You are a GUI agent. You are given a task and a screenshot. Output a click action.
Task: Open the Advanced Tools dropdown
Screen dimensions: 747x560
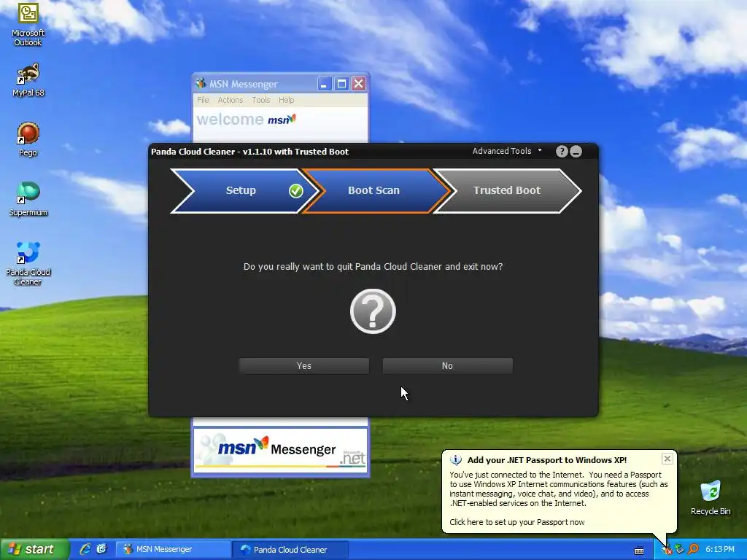(x=507, y=151)
